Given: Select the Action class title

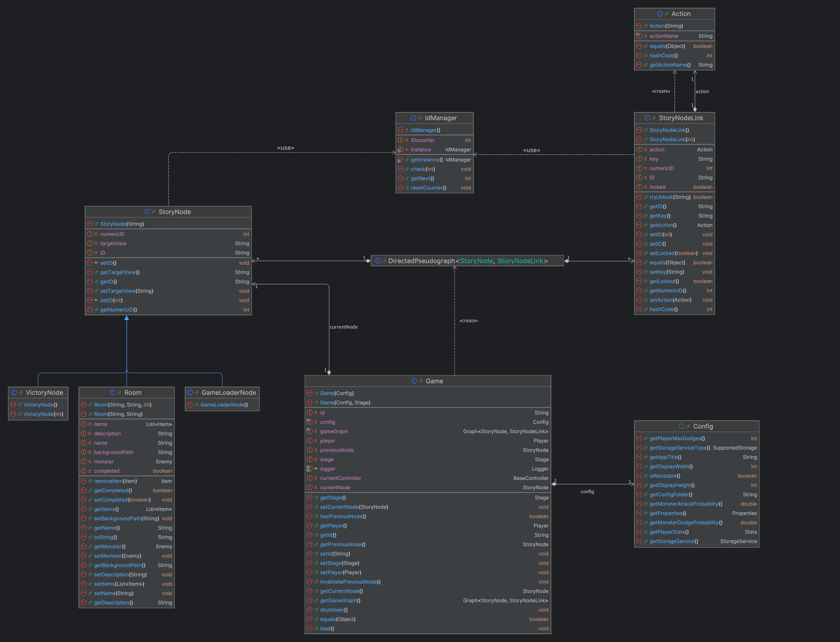Looking at the screenshot, I should tap(681, 14).
